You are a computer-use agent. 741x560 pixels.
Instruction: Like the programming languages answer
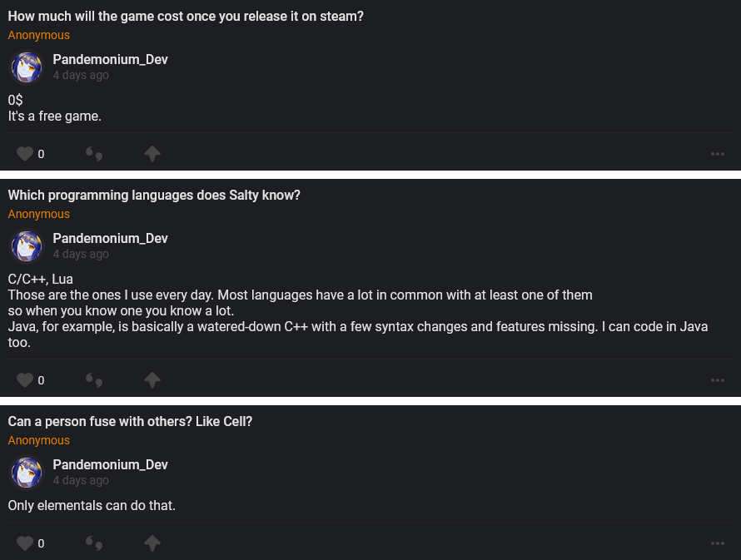click(x=25, y=380)
